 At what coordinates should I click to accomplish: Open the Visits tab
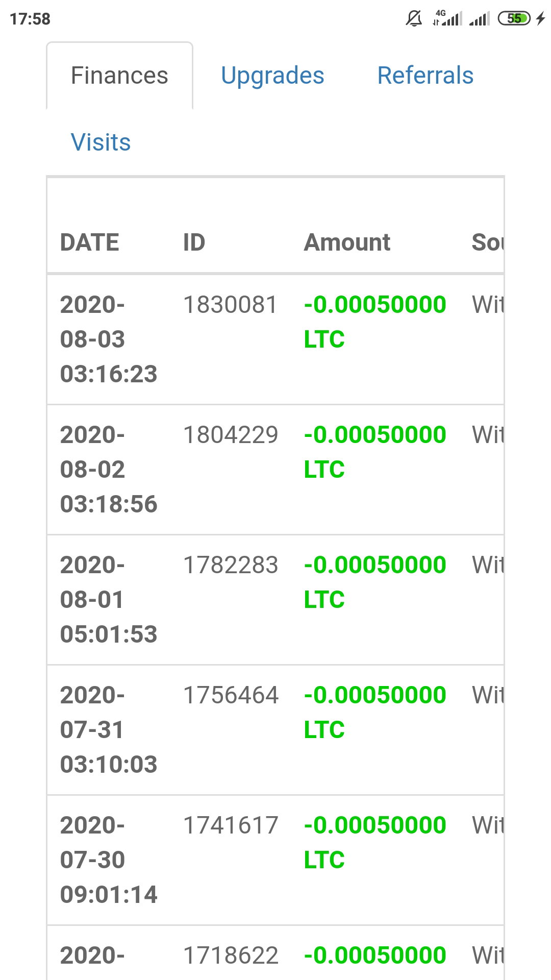101,142
